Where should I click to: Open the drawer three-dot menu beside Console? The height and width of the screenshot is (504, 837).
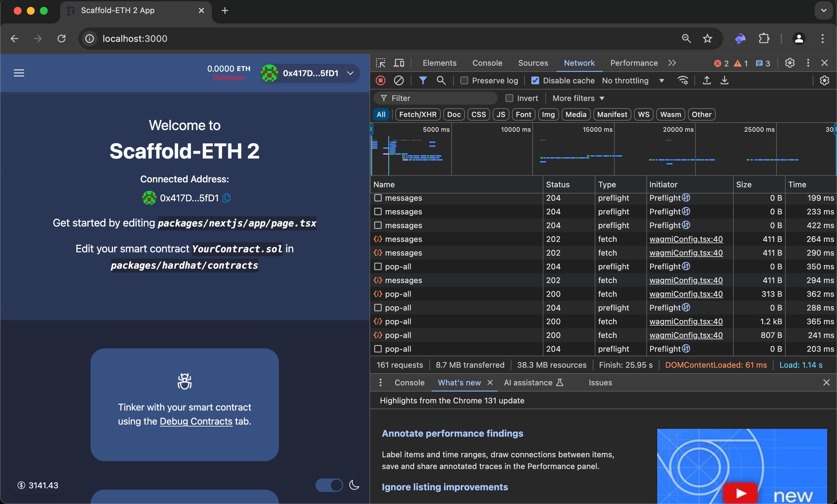[381, 382]
